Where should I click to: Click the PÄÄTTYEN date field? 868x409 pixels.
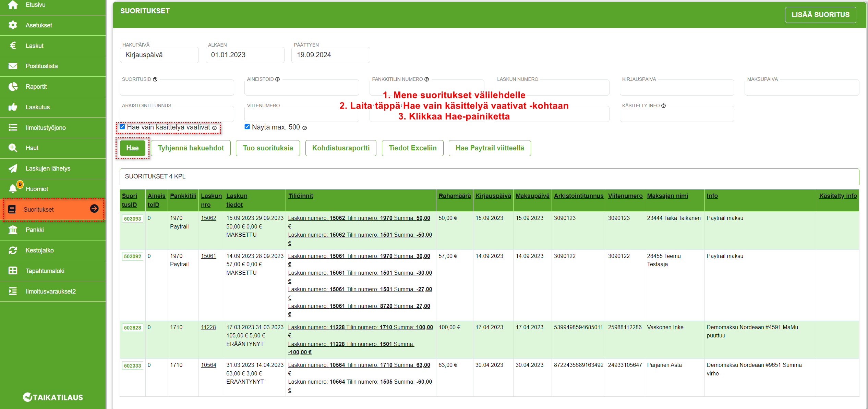click(331, 55)
